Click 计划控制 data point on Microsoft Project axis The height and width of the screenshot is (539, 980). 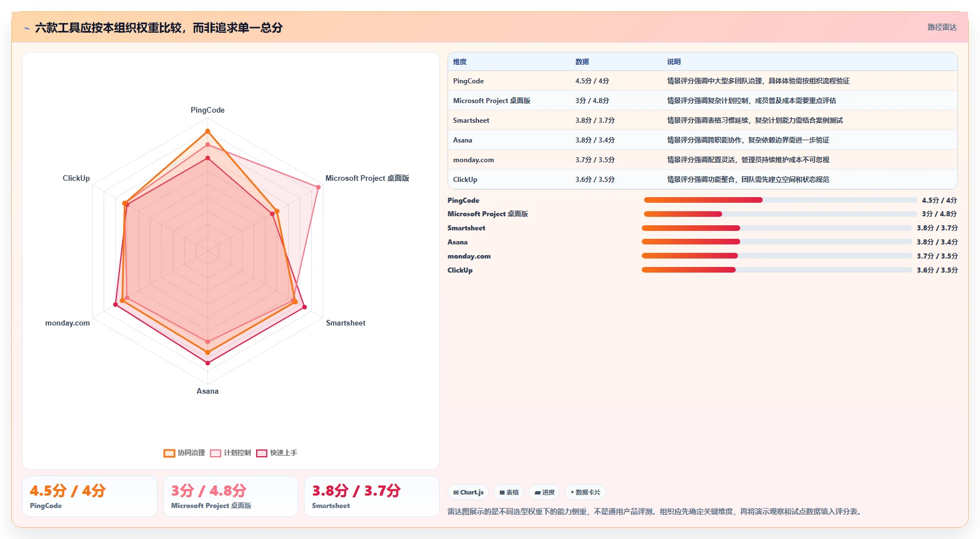318,188
